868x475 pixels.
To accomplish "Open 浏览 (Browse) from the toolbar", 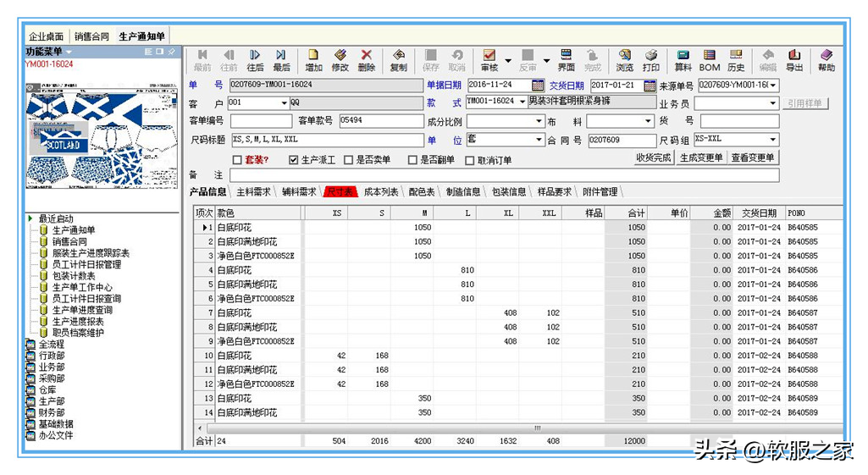I will [x=624, y=60].
